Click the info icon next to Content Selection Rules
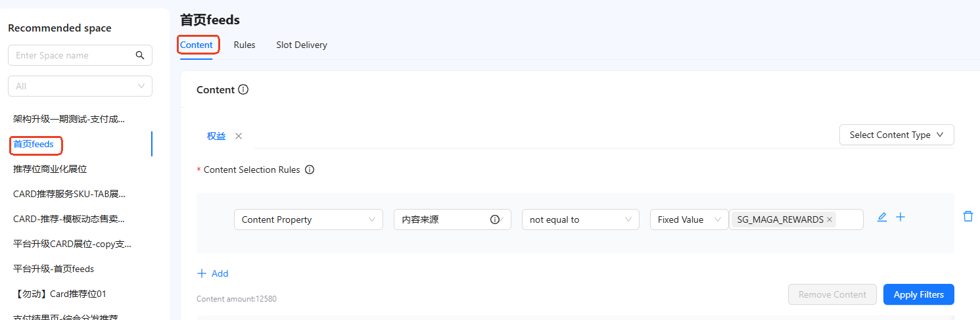Screen dimensions: 980x320 pos(310,170)
